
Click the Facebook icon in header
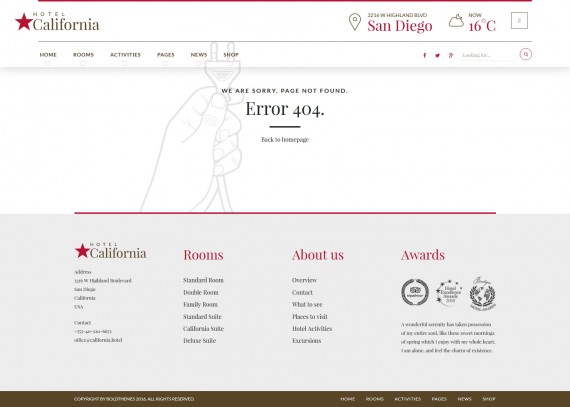click(x=425, y=55)
